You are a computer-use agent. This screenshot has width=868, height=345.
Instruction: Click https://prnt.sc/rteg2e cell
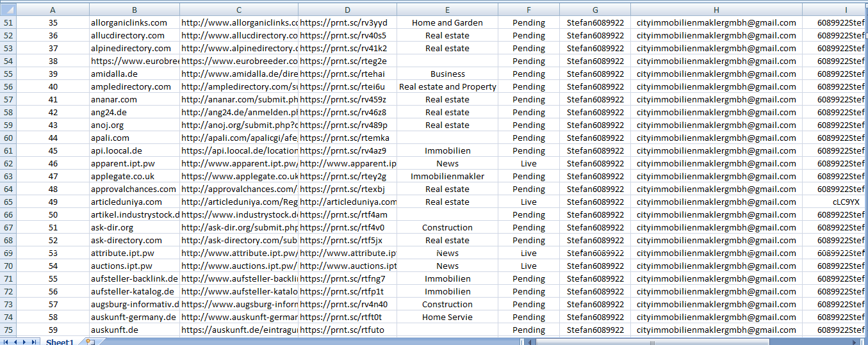(348, 61)
